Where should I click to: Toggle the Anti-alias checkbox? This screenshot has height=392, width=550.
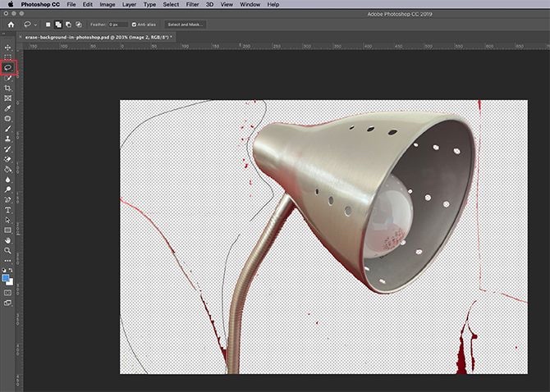coord(135,25)
